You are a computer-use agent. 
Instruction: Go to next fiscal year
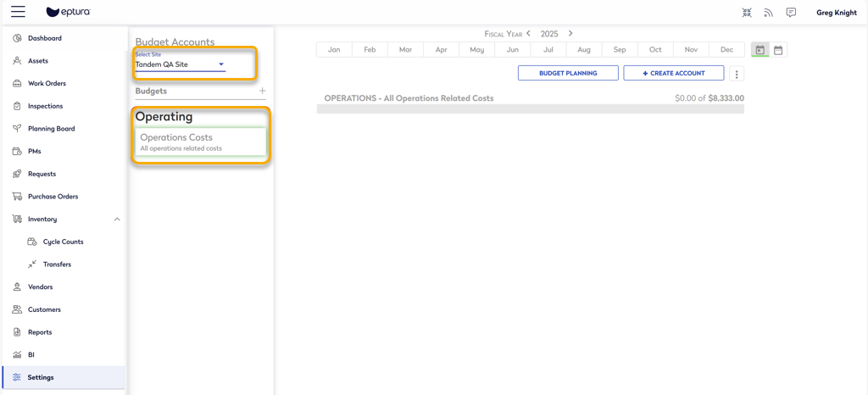(x=570, y=34)
